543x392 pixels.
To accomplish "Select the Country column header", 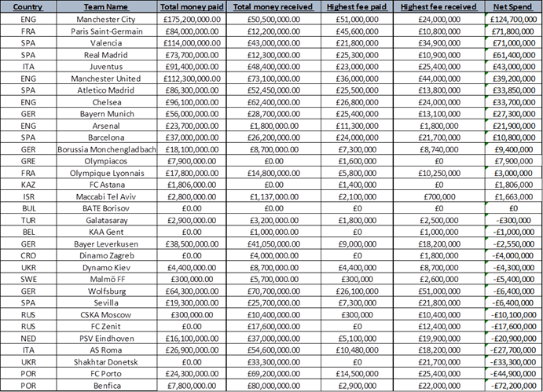I will (x=28, y=6).
